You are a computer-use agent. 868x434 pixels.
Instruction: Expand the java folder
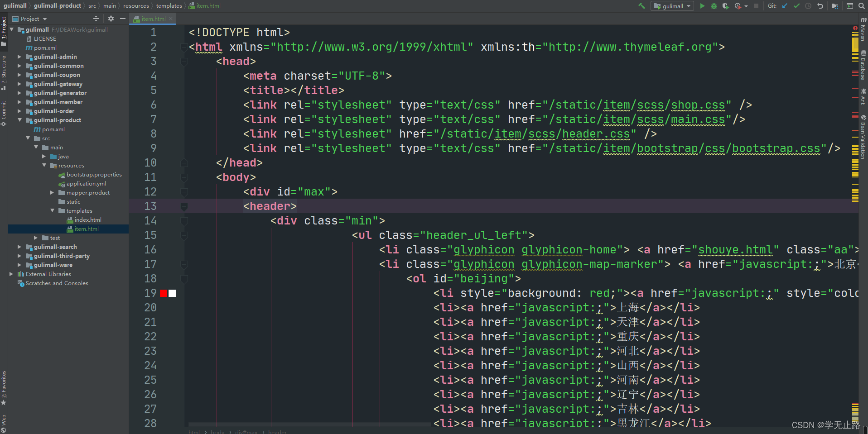coord(44,157)
